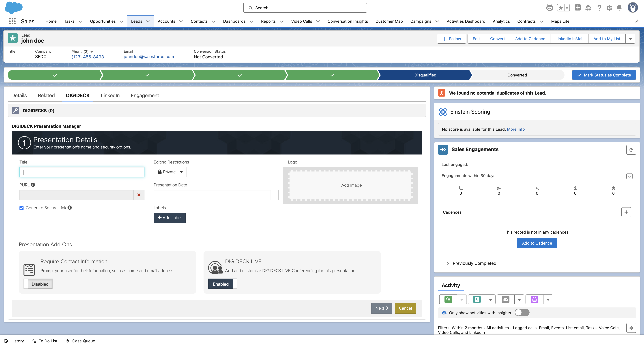
Task: Switch to the Details tab
Action: pos(19,95)
